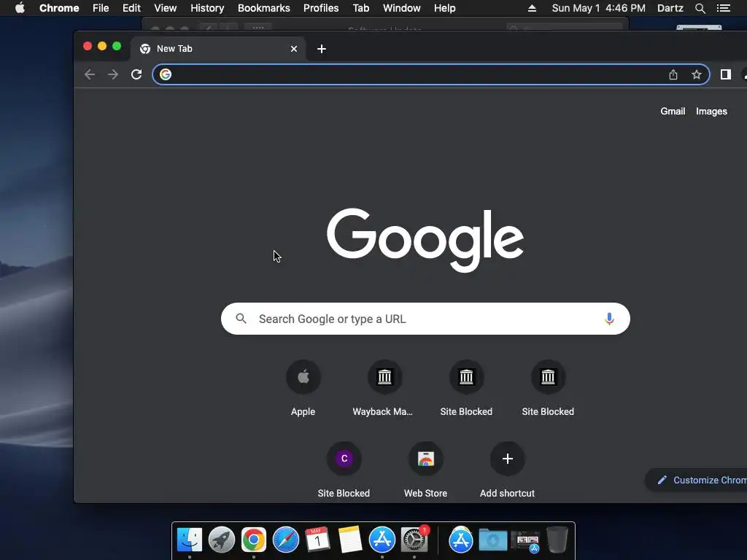Click the Google logo

tap(425, 239)
